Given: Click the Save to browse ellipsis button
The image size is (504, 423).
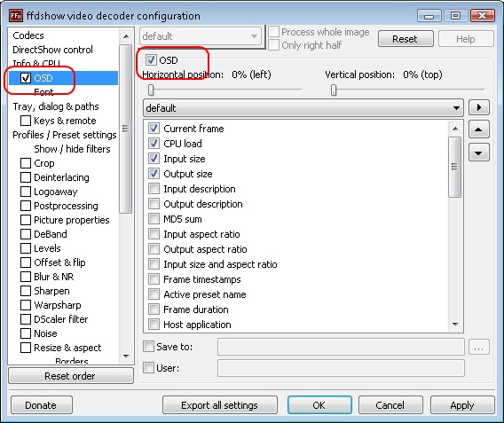Looking at the screenshot, I should click(478, 347).
